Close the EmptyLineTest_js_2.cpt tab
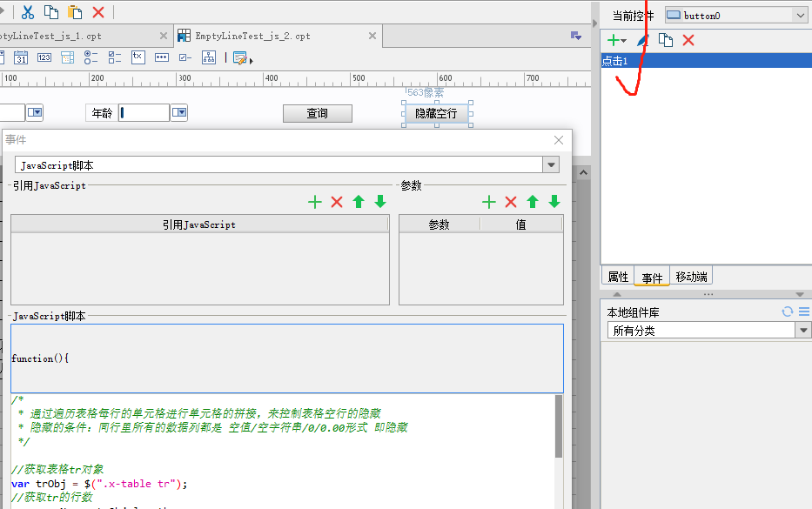This screenshot has height=509, width=812. click(x=372, y=36)
